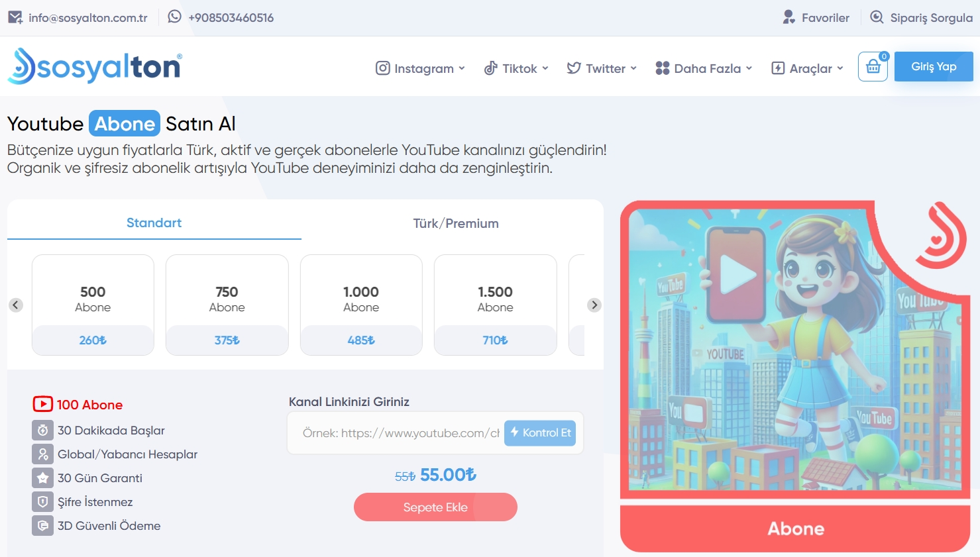Expand the Twitter menu chevron
This screenshot has width=980, height=557.
(x=633, y=68)
